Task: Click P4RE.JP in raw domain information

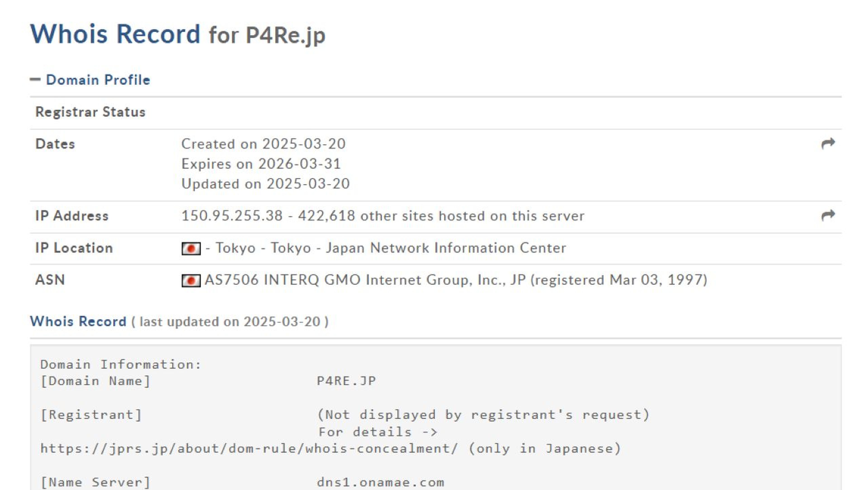Action: click(346, 381)
